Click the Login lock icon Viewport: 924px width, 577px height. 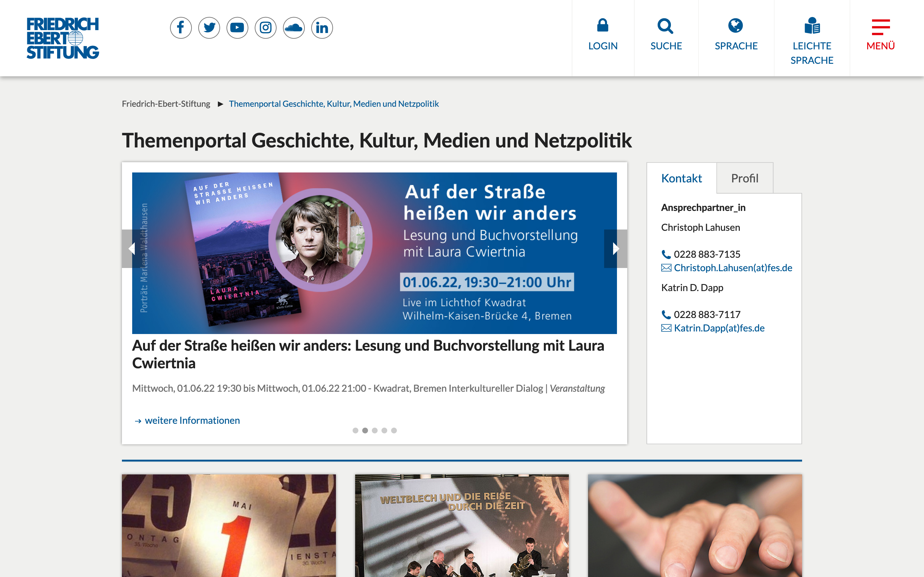[x=603, y=26]
